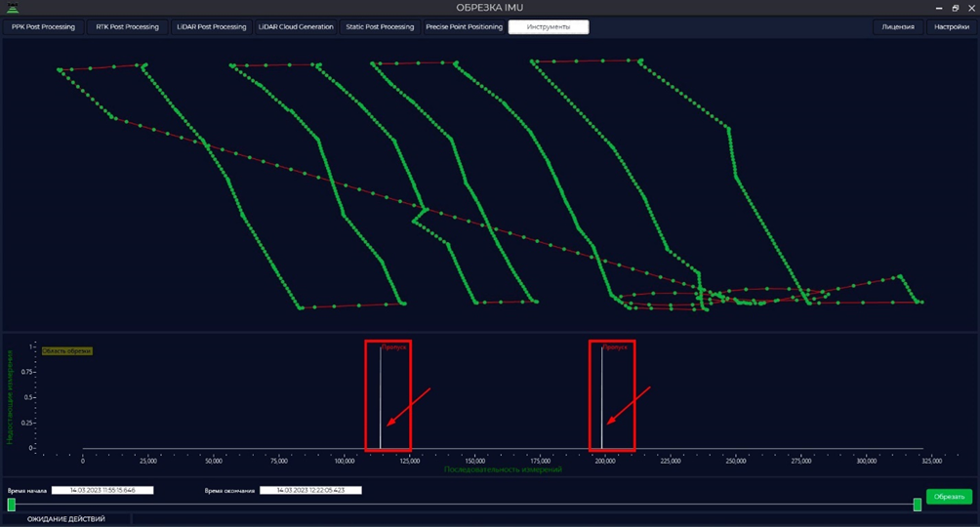
Task: Click the Время начала label
Action: [x=27, y=491]
